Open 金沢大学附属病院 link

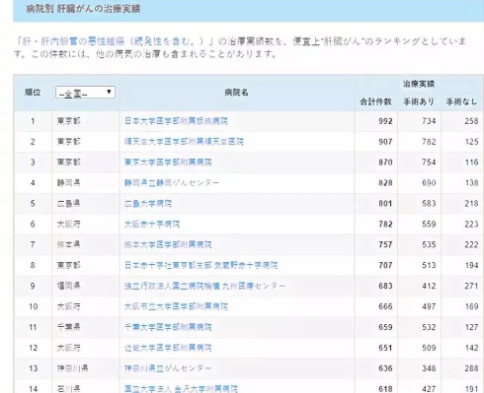tap(181, 389)
